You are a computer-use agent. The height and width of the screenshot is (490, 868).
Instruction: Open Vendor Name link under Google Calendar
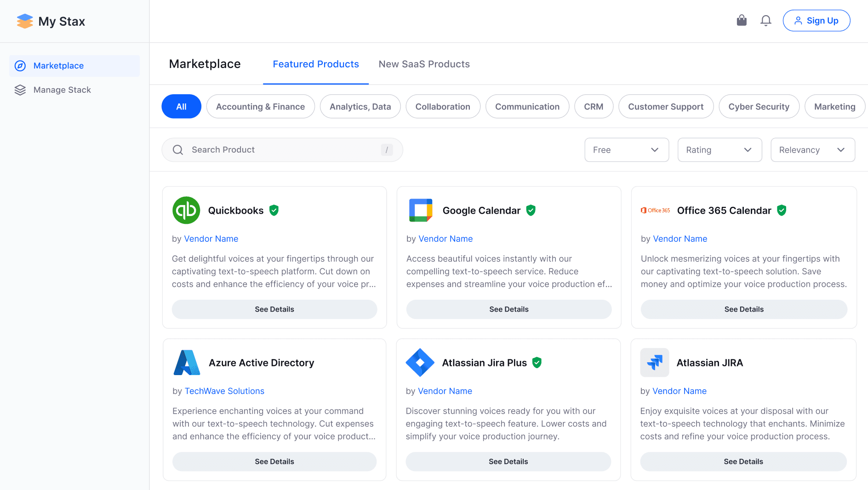coord(445,239)
